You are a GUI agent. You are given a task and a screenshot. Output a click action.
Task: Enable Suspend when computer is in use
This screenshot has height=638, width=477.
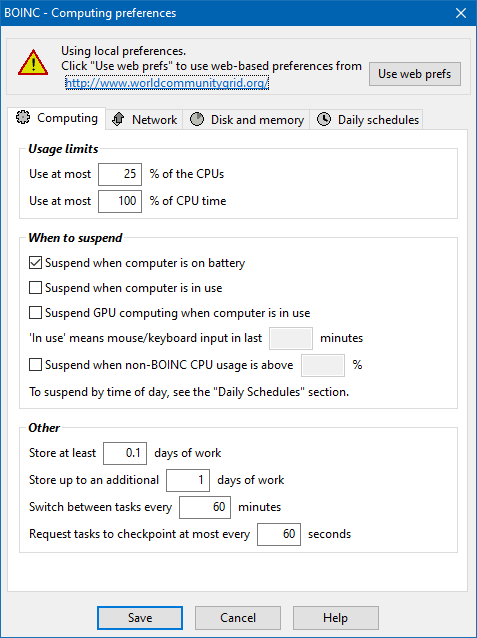point(35,288)
